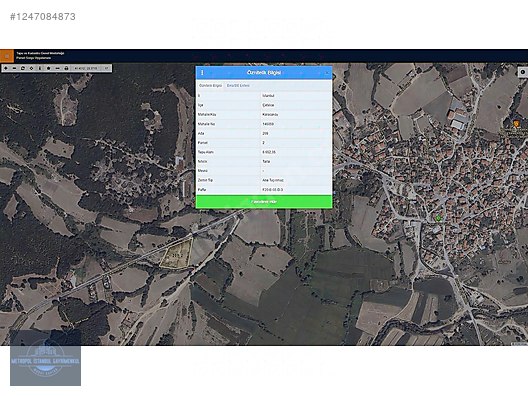The image size is (528, 396).
Task: Select the round point tool in toolbar
Action: [x=49, y=68]
